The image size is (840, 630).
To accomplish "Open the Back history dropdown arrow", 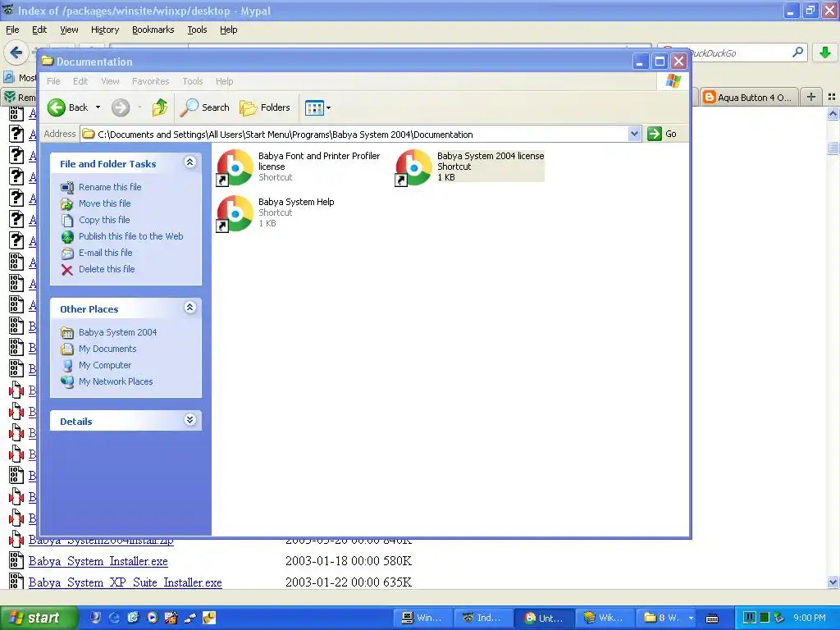I will [x=98, y=107].
